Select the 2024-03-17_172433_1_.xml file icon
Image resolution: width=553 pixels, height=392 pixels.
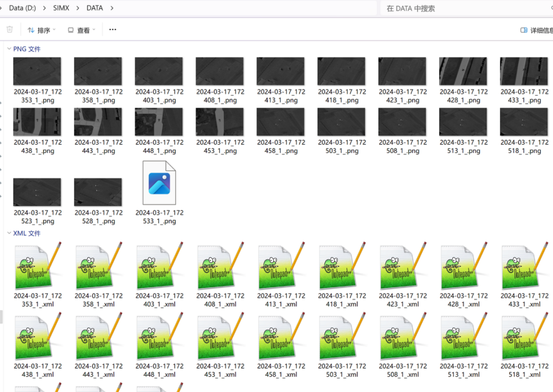[x=524, y=266]
